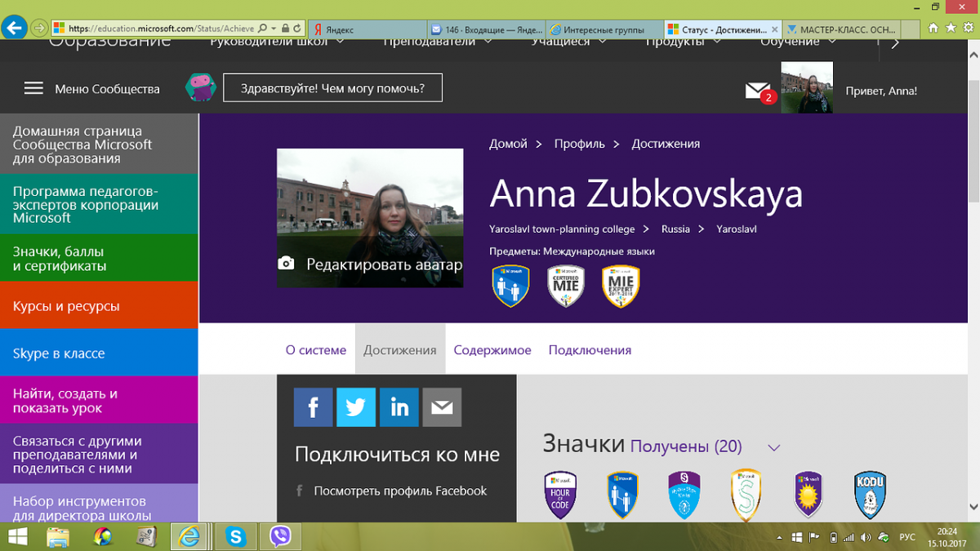
Task: Open the browser Home icon
Action: tap(934, 29)
